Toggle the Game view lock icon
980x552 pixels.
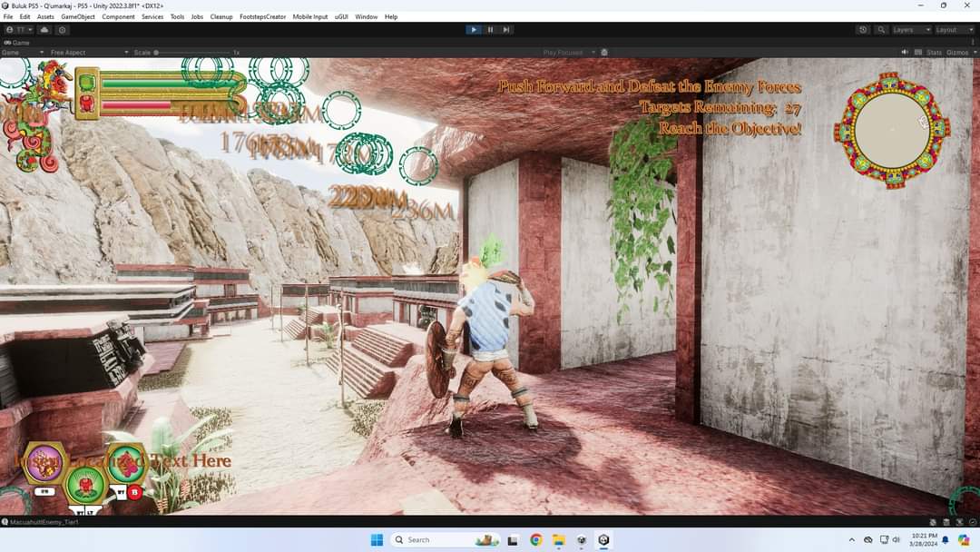click(604, 53)
